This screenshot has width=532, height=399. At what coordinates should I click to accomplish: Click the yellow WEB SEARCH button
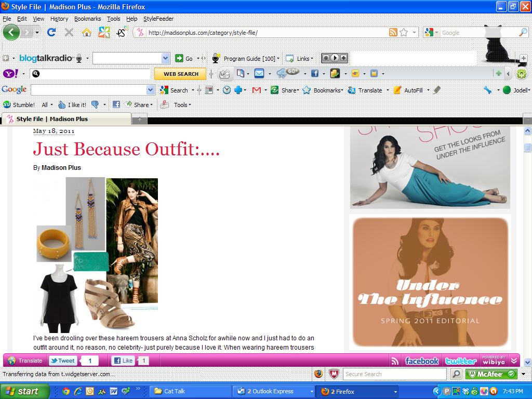pos(180,74)
